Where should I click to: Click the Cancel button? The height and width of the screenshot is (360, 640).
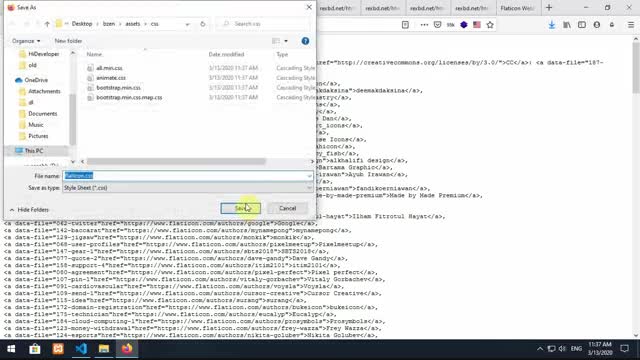pyautogui.click(x=287, y=208)
